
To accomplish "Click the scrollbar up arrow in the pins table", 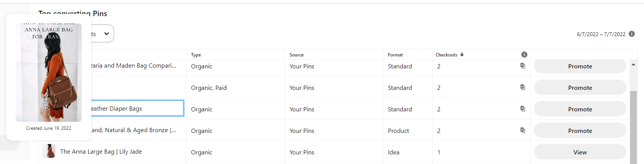I will pos(633,65).
